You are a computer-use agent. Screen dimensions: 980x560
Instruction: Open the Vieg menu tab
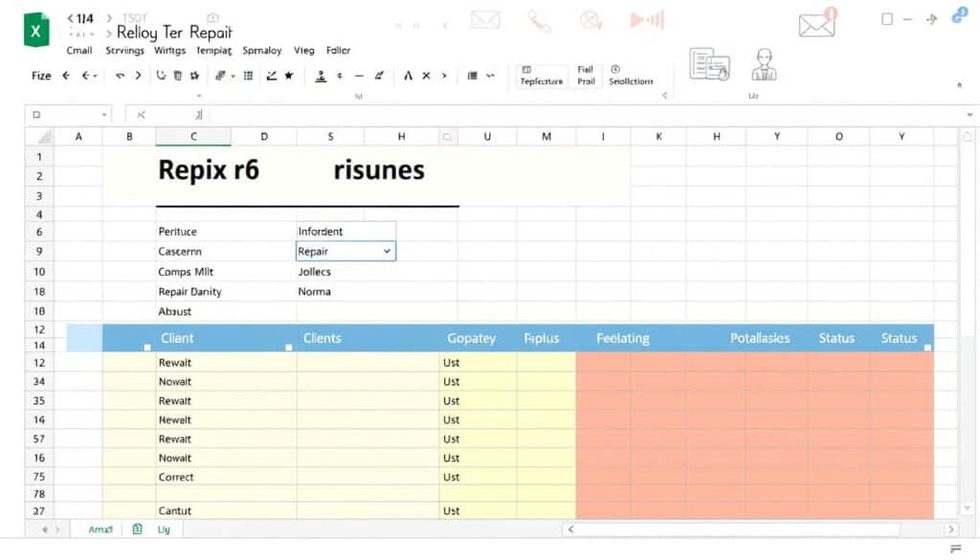(303, 50)
